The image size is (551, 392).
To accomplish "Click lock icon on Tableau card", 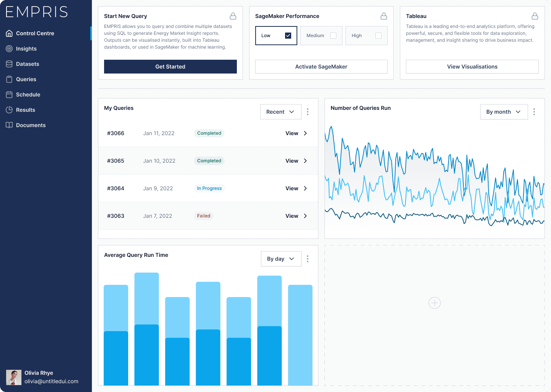I will point(535,16).
